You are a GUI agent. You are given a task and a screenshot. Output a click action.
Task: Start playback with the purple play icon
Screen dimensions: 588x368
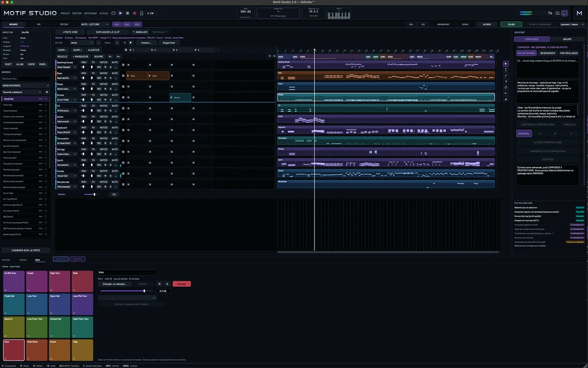121,13
